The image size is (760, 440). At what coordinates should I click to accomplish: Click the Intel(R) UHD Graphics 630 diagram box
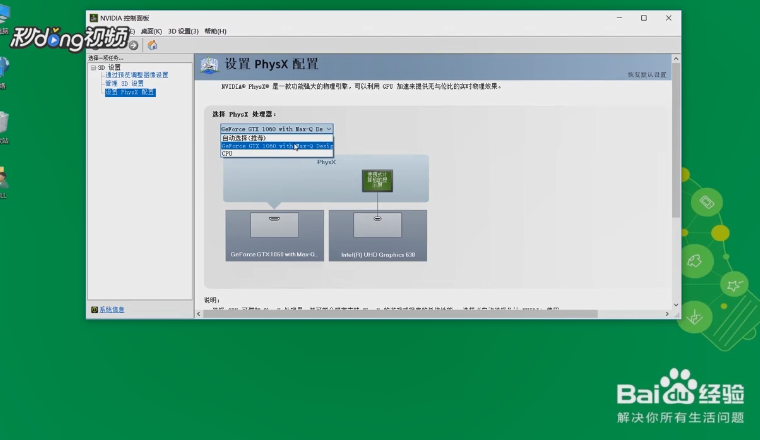click(378, 236)
